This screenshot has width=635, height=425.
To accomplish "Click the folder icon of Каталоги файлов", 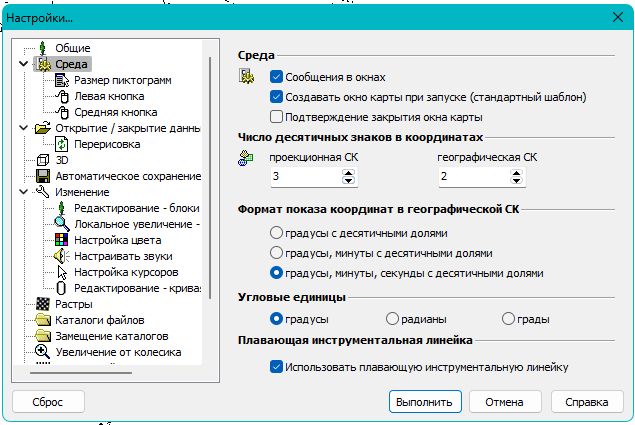I will coord(43,320).
